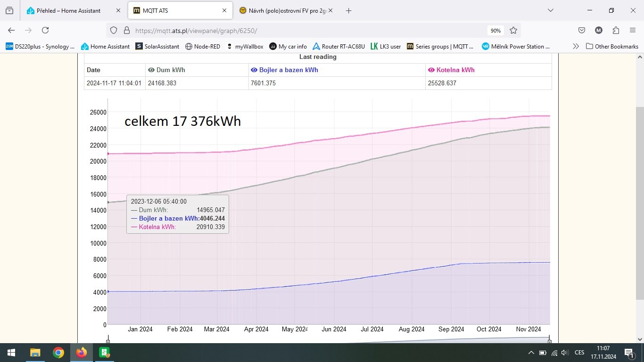644x362 pixels.
Task: Click the right range selector handle below chart
Action: pos(550,341)
